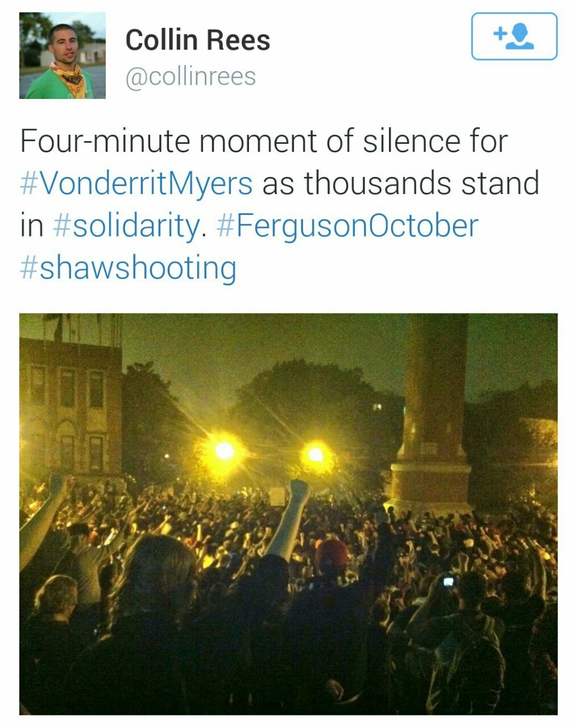Follow Collin Rees with the plus-person button
Image resolution: width=577 pixels, height=728 pixels.
pyautogui.click(x=514, y=36)
